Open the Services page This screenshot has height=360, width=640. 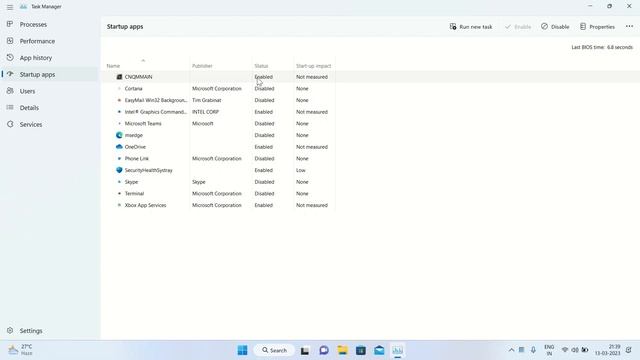pyautogui.click(x=31, y=124)
